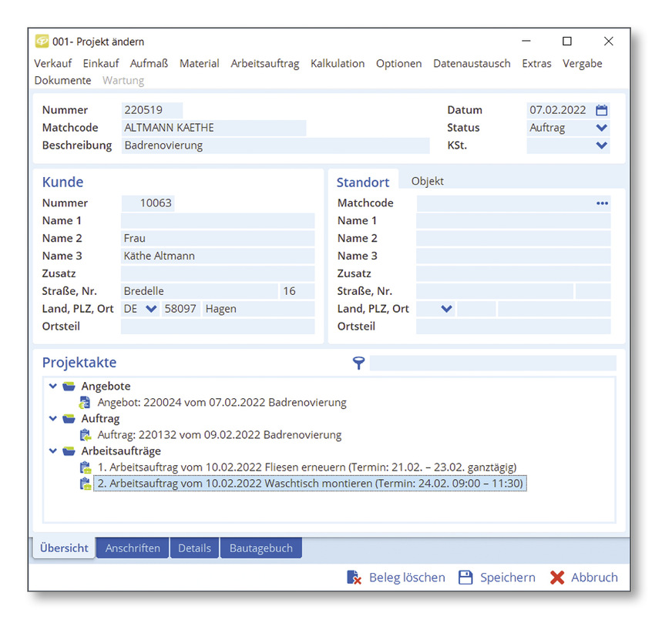672x633 pixels.
Task: Collapse the Arbeitsaufträge tree branch
Action: 52,450
